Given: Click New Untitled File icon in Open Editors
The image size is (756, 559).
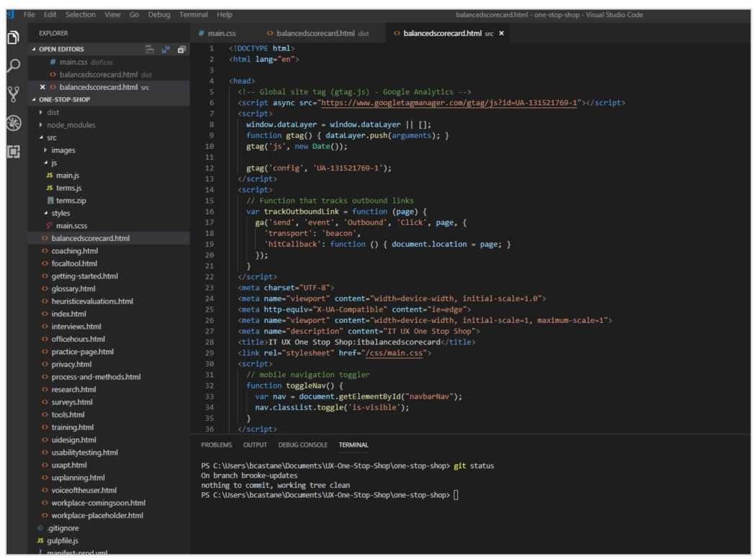Looking at the screenshot, I should click(x=150, y=49).
